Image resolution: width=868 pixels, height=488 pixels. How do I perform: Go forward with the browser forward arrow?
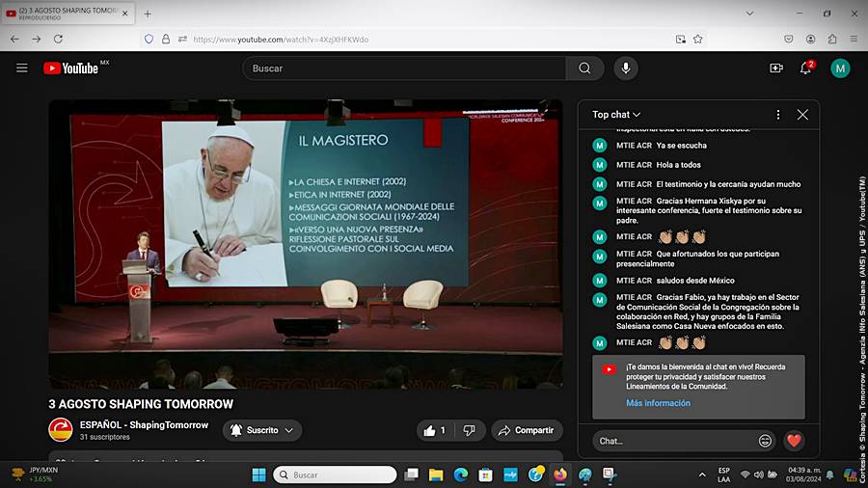click(36, 40)
